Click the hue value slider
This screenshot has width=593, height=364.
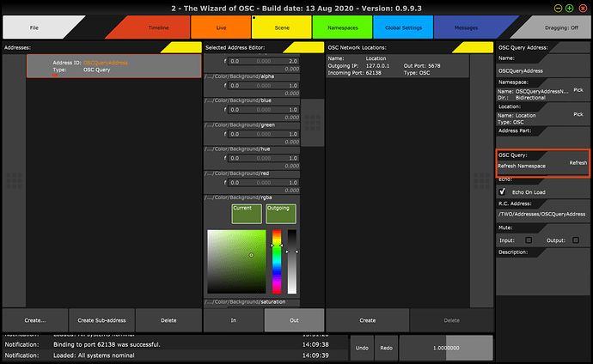coord(264,158)
